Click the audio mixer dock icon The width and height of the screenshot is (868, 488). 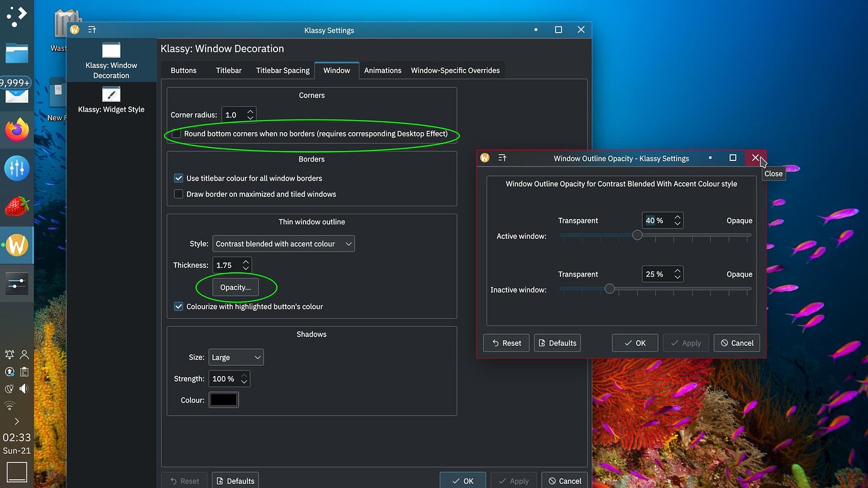coord(17,169)
